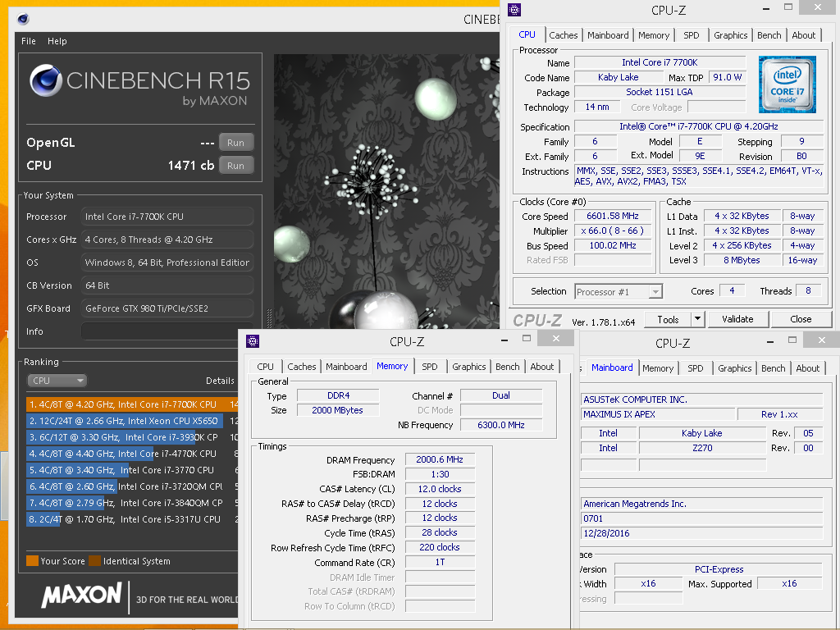Click the MAXIMUS IX APEX model field
Screen dimensions: 840x630
coord(657,414)
